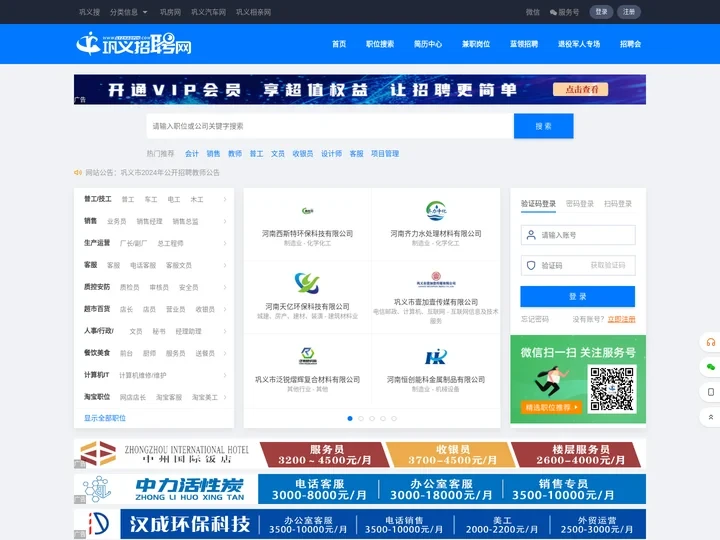Open 招聘会 navigation item
The width and height of the screenshot is (720, 540).
point(630,44)
